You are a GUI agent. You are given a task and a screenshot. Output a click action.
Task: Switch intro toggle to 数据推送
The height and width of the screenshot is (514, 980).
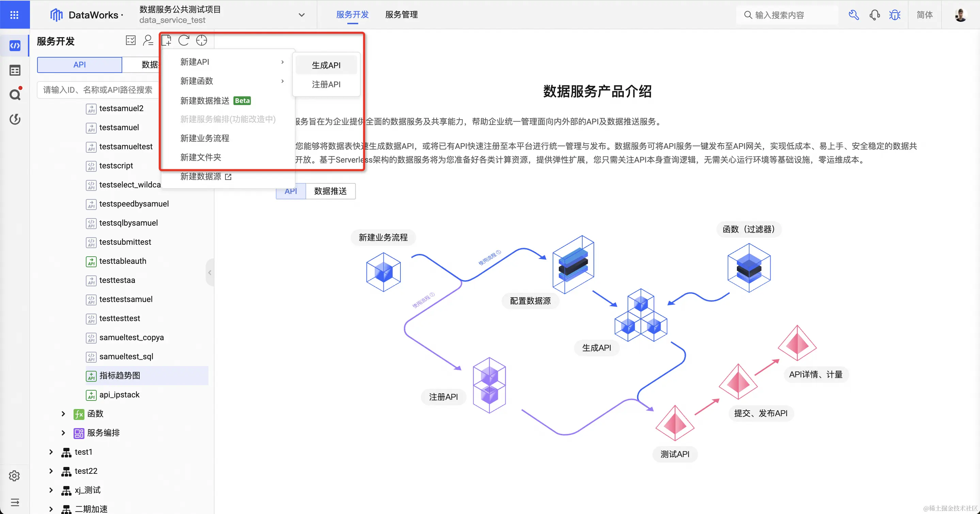tap(330, 191)
